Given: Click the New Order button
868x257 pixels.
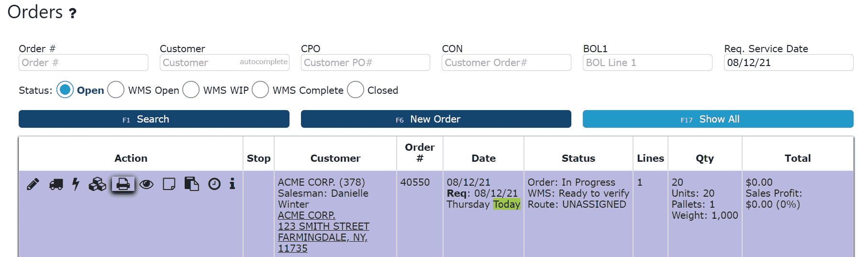Looking at the screenshot, I should pyautogui.click(x=436, y=119).
